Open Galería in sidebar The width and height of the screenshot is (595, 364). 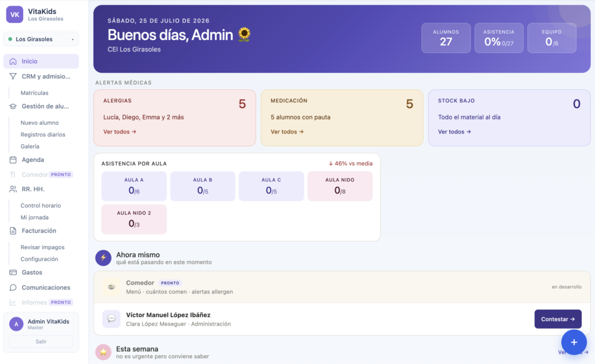tap(30, 146)
